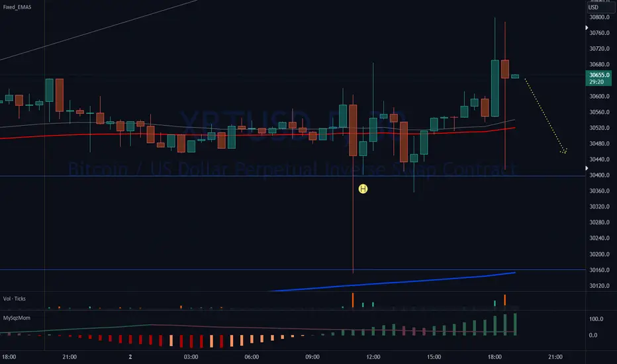Select the yellow dotted arrow drawing

[x=546, y=116]
